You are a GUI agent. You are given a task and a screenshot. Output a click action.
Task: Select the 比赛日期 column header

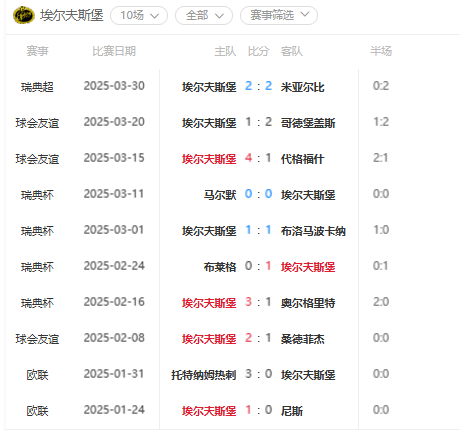click(114, 51)
